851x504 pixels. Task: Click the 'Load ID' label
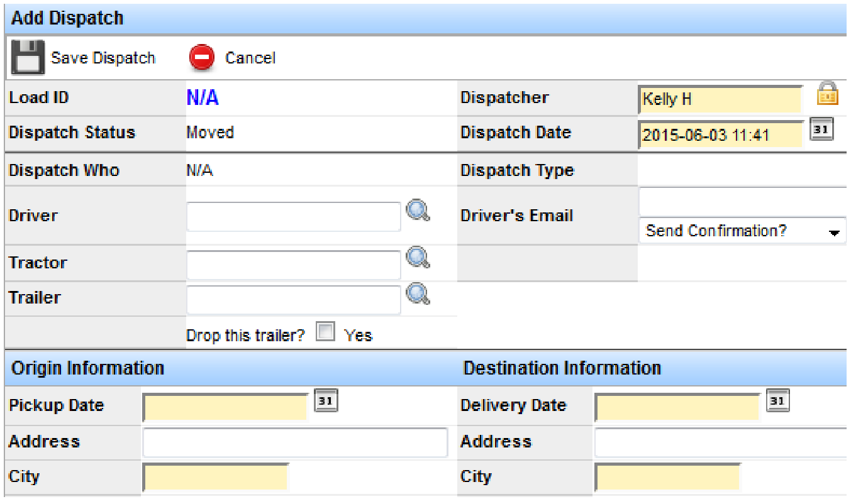pos(38,98)
